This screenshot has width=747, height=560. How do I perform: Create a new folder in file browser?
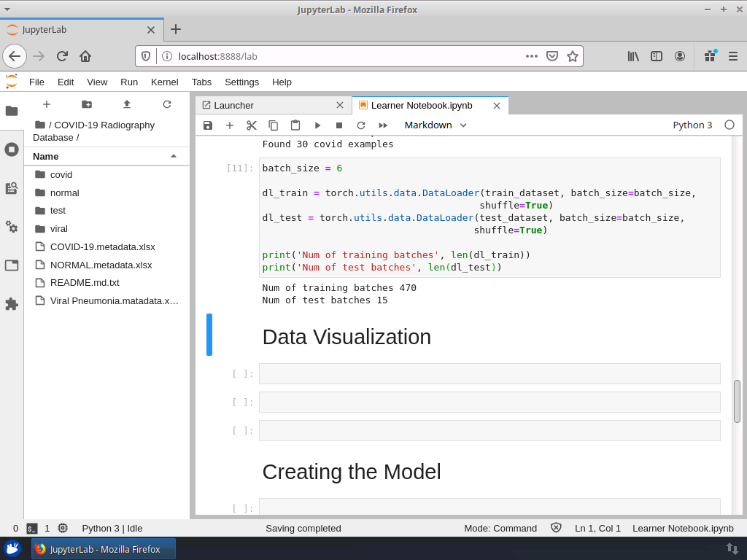click(x=87, y=104)
